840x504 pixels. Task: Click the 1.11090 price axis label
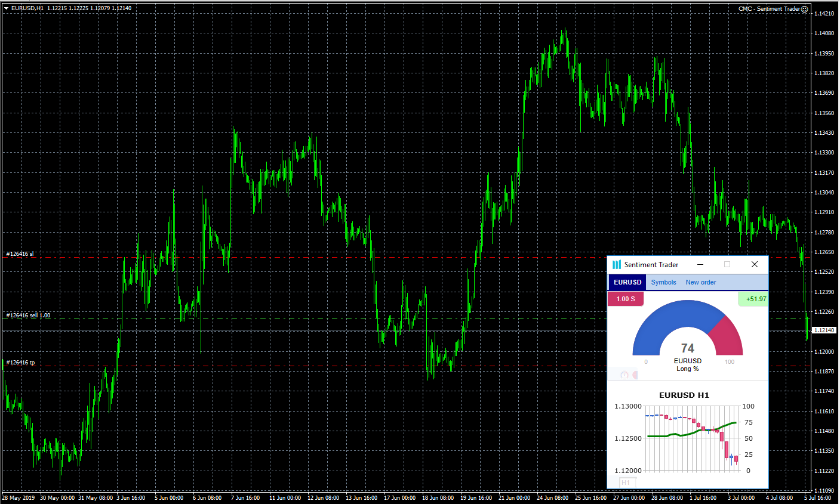pos(824,490)
